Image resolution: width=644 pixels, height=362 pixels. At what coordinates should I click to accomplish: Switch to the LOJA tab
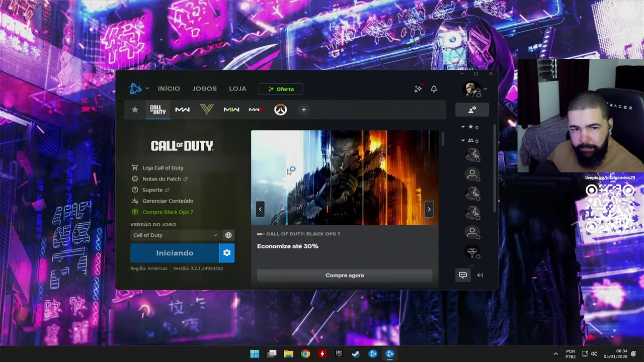(237, 88)
